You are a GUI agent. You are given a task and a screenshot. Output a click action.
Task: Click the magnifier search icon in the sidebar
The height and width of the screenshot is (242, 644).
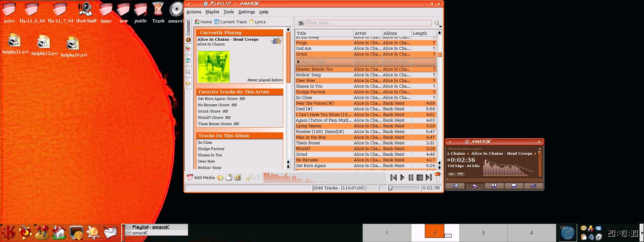pyautogui.click(x=188, y=72)
